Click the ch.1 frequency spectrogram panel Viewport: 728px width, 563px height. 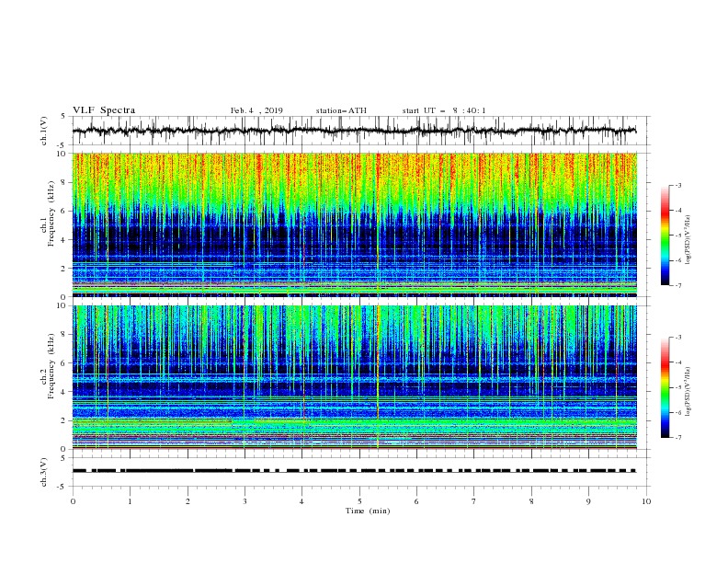(x=355, y=224)
